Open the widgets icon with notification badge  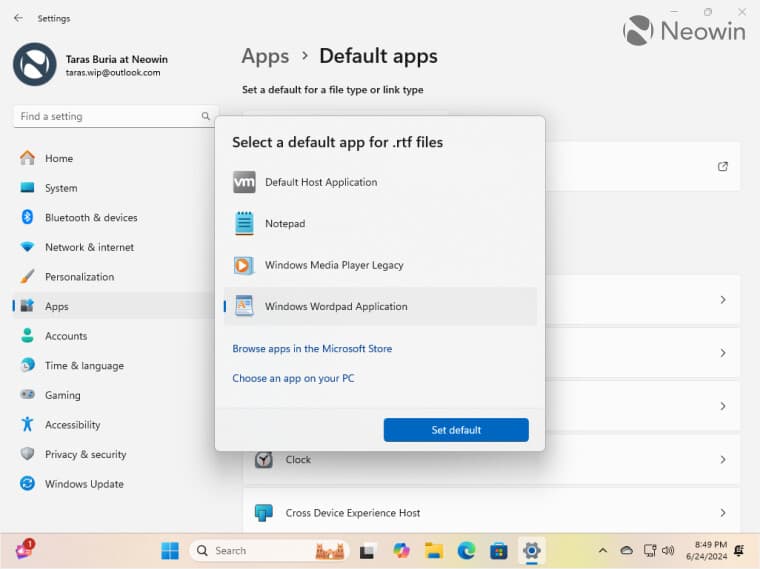[24, 549]
